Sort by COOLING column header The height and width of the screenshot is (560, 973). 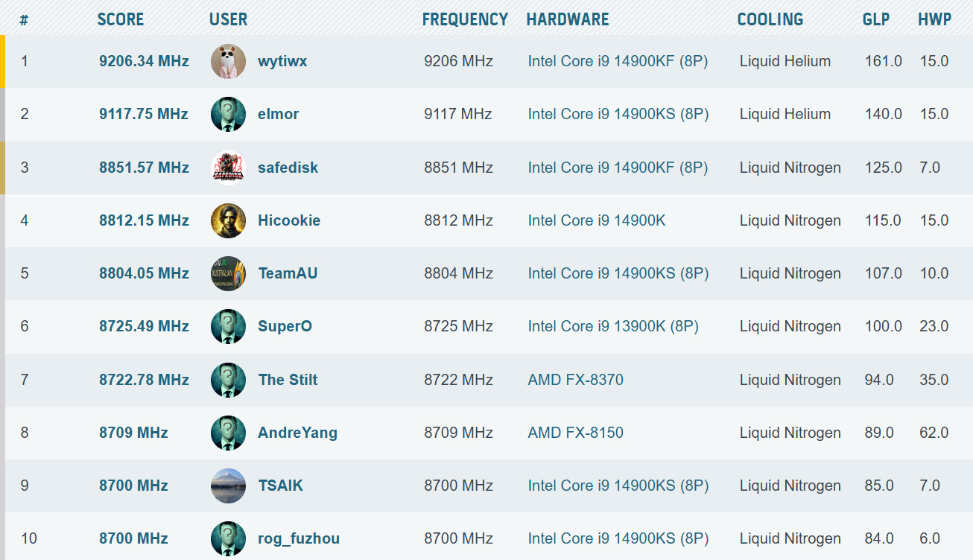click(770, 19)
